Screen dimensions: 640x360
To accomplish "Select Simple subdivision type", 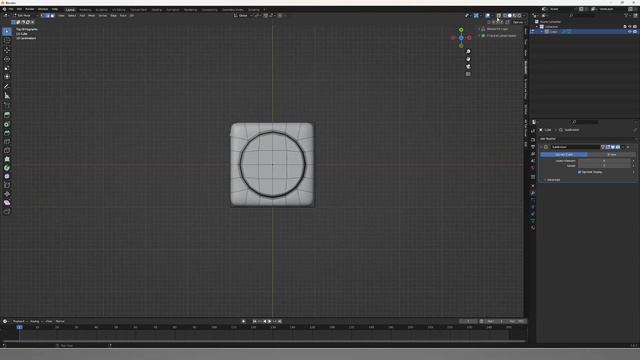I will pyautogui.click(x=611, y=155).
